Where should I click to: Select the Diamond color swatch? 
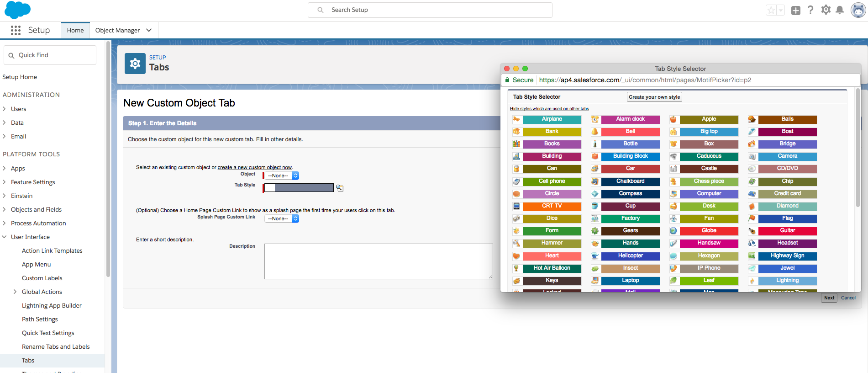click(788, 206)
